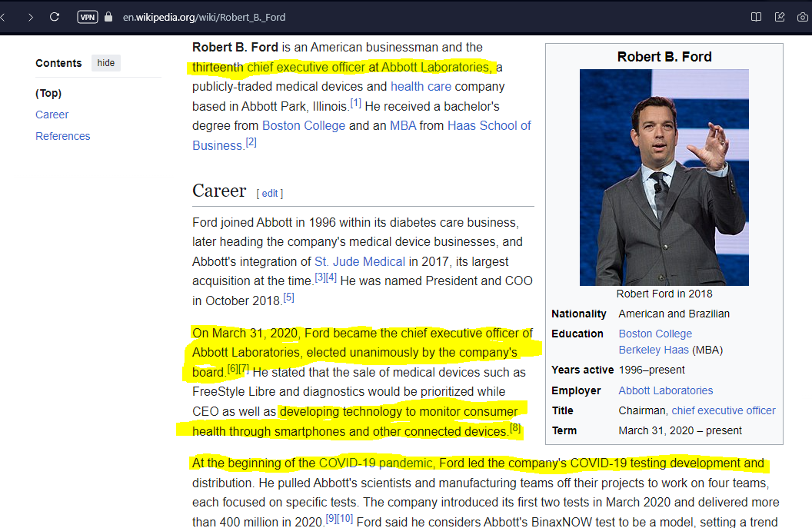This screenshot has height=528, width=812.
Task: Open chief executive officer link in infobox Title
Action: (x=724, y=411)
